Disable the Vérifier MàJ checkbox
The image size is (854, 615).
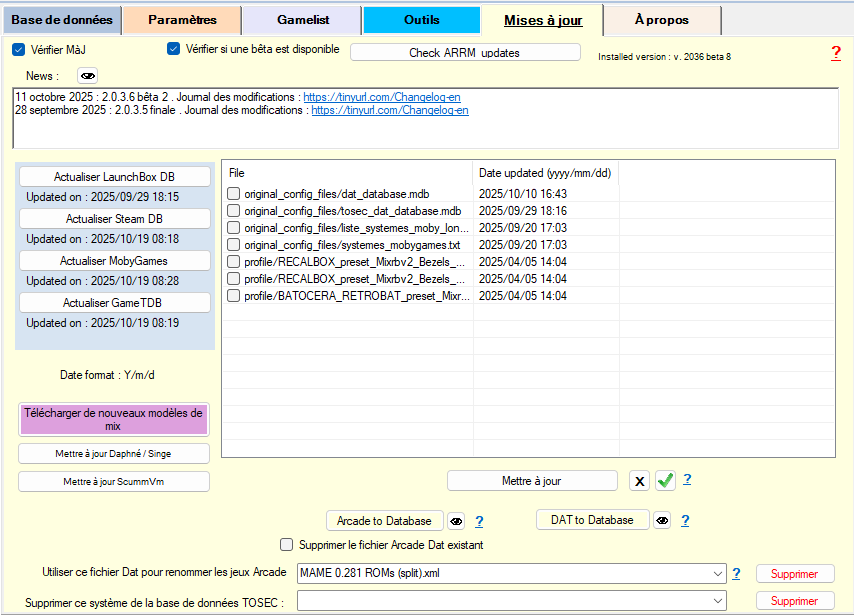pyautogui.click(x=18, y=49)
